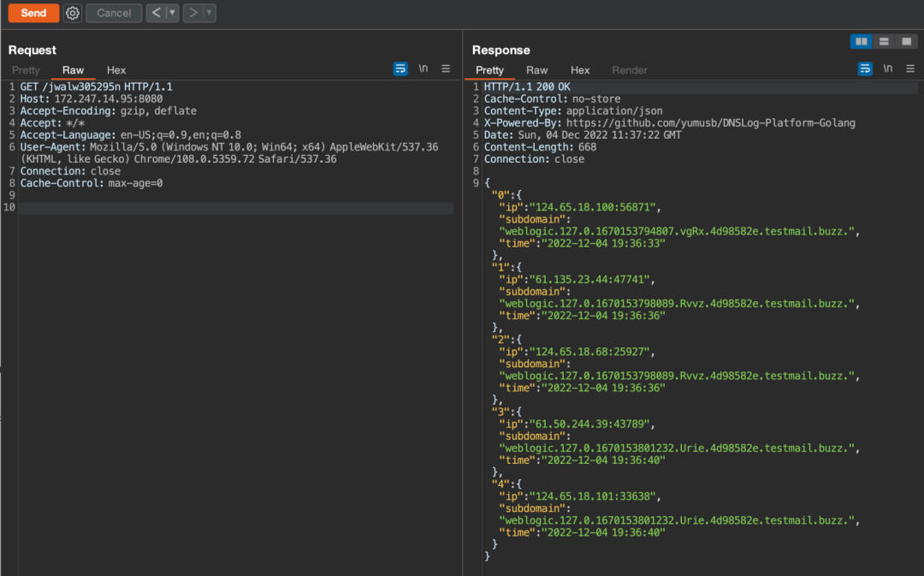Show non-printable characters in Response panel
This screenshot has height=576, width=924.
pyautogui.click(x=887, y=69)
